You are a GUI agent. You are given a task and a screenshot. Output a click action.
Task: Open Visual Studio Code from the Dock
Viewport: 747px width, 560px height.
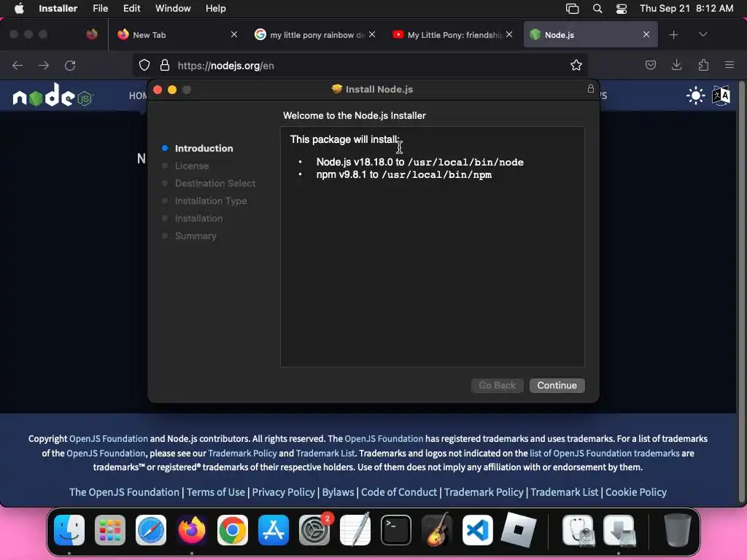click(x=477, y=530)
